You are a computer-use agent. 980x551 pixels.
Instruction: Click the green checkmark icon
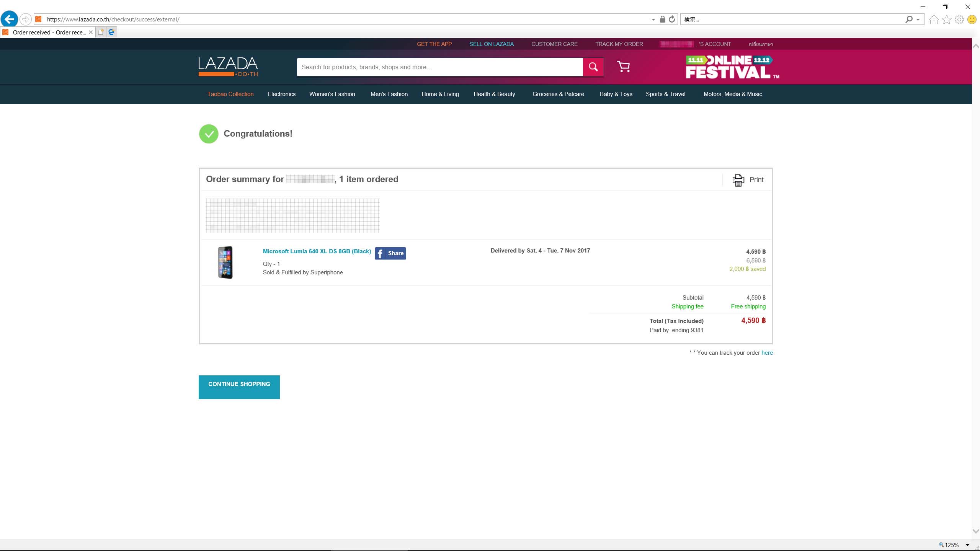coord(209,134)
